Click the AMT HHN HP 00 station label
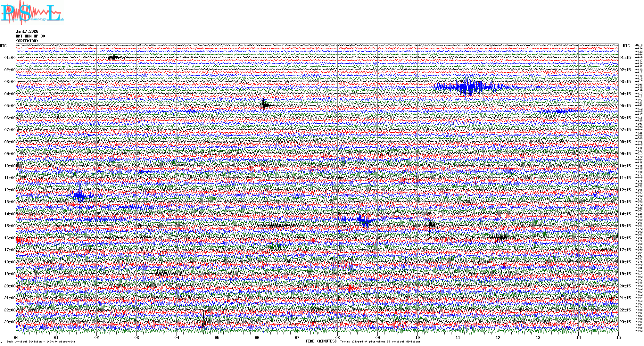The width and height of the screenshot is (644, 346). click(30, 36)
